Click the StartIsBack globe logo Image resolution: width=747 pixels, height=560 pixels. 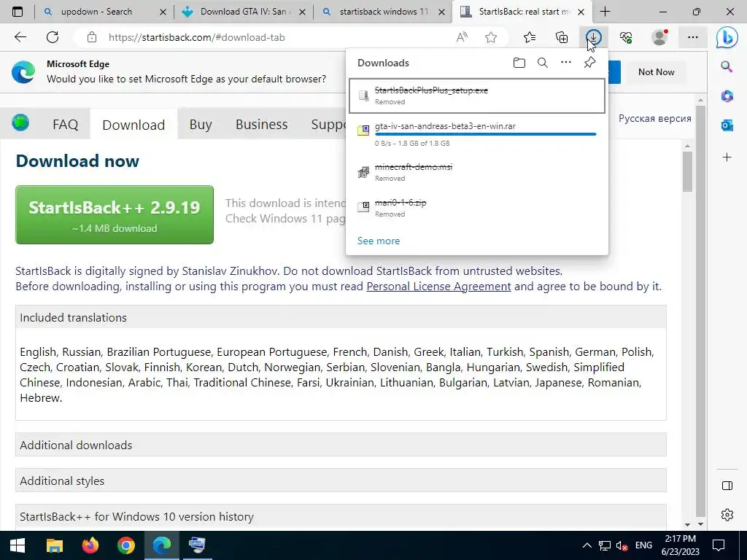pyautogui.click(x=20, y=122)
